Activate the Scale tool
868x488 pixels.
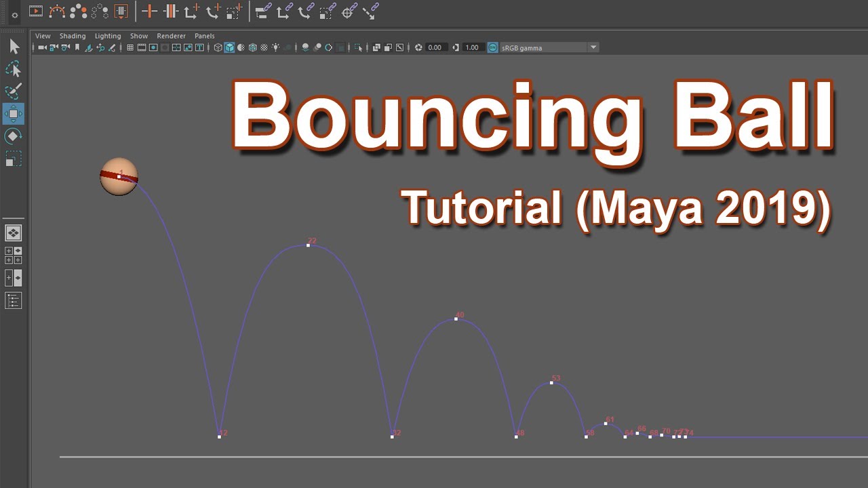pos(14,159)
